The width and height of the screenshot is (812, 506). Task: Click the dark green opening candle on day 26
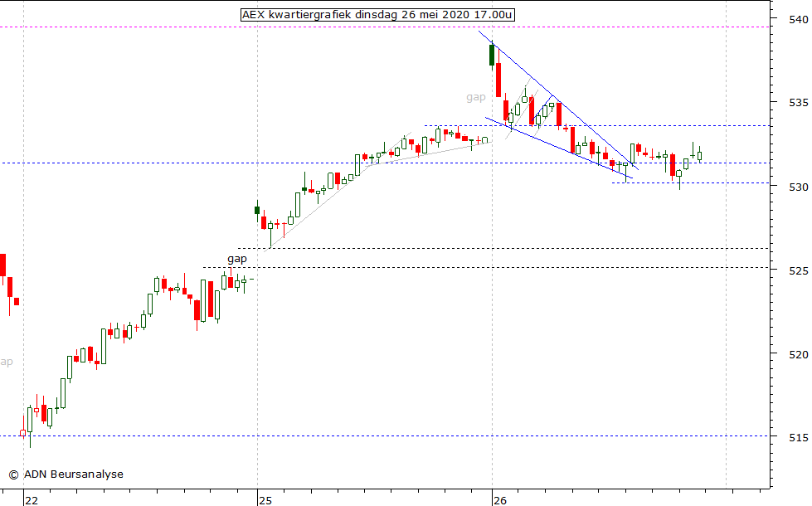492,56
